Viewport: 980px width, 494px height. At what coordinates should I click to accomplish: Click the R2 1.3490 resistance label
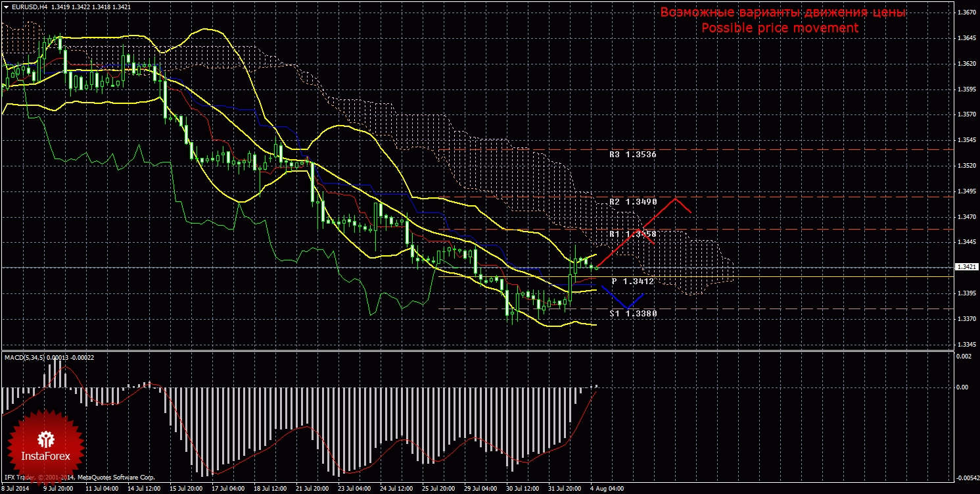click(x=632, y=202)
